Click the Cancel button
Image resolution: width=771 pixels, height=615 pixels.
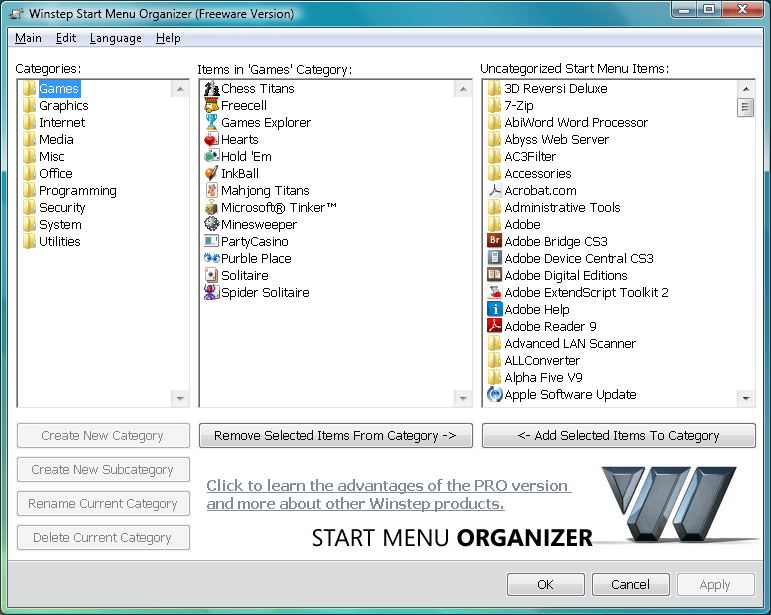click(630, 585)
